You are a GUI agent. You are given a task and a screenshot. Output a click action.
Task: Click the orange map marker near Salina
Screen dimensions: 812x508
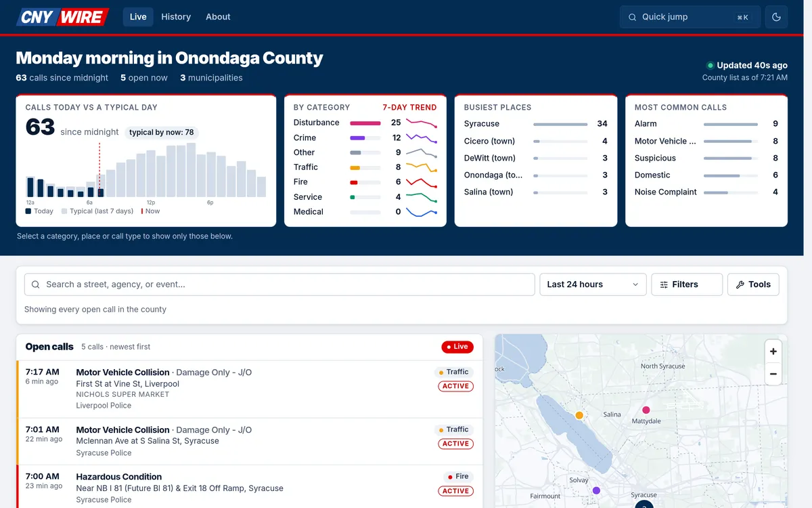[579, 415]
